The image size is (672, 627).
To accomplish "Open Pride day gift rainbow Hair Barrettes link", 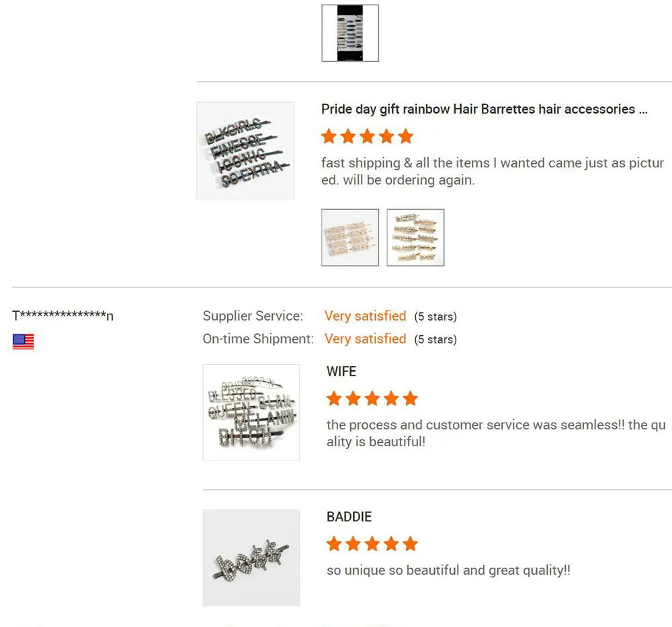I will [485, 110].
